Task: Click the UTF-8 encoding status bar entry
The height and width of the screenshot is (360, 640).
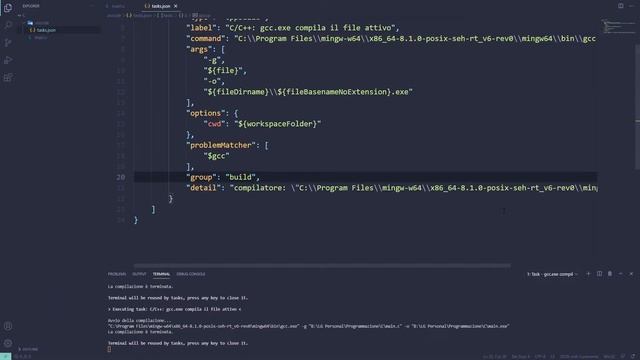Action: click(540, 357)
